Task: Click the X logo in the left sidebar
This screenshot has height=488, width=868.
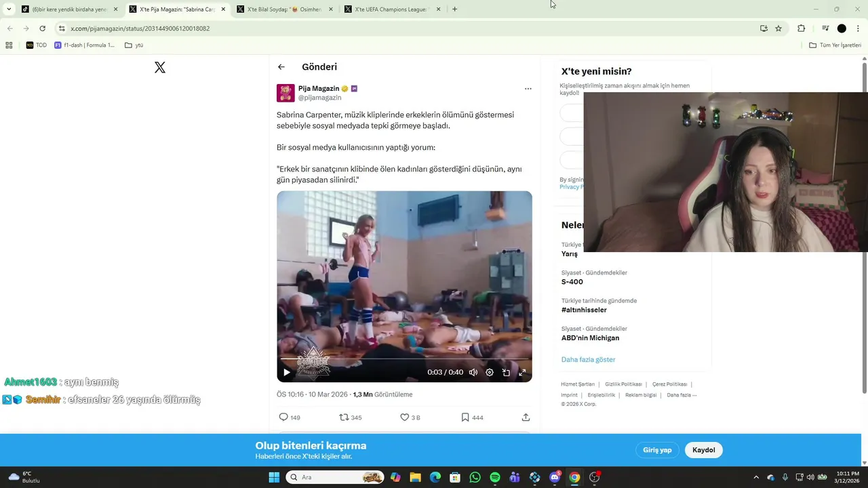Action: (160, 67)
